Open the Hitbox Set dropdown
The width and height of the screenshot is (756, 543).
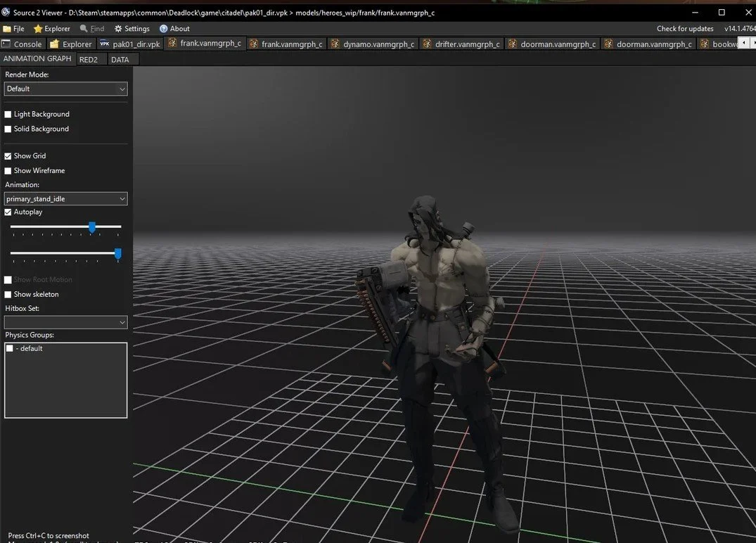[x=65, y=322]
